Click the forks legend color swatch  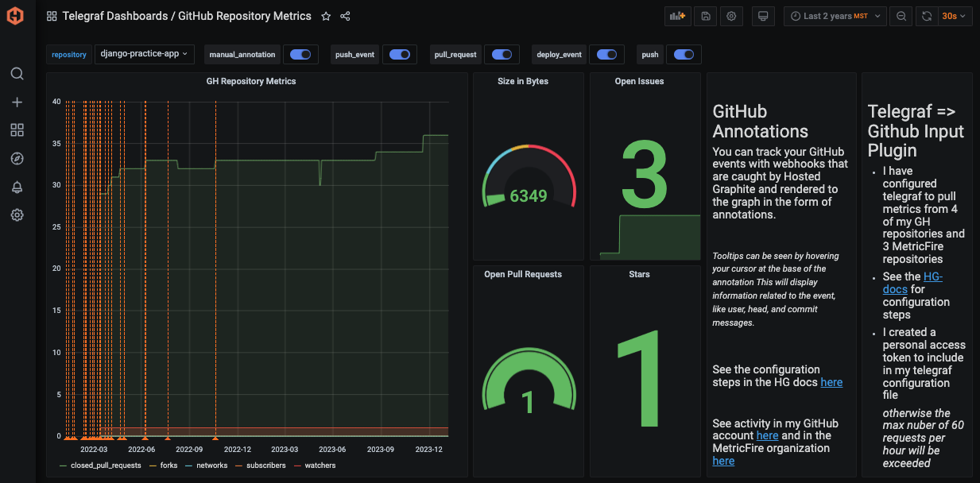153,466
